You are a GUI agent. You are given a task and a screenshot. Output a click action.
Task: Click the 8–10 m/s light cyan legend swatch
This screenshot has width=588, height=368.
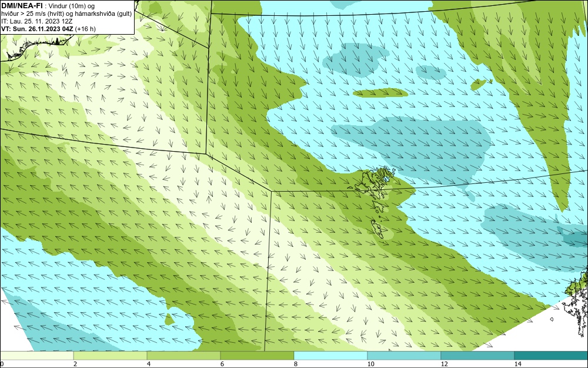[x=330, y=356]
